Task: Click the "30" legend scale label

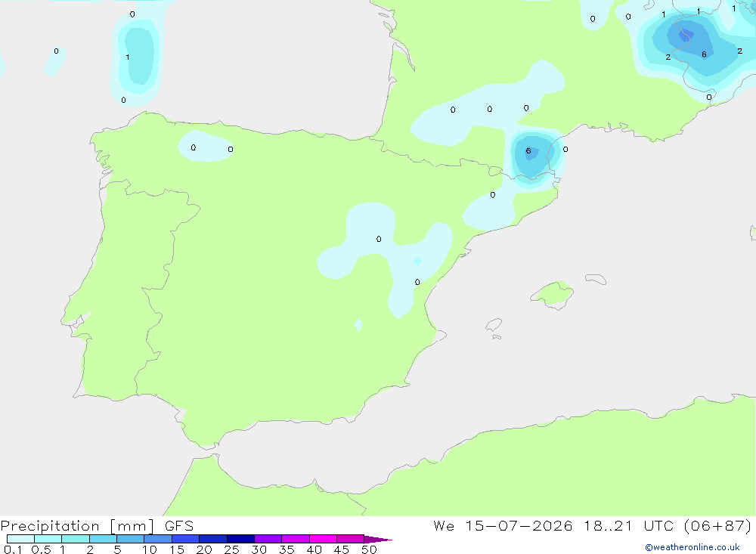Action: 259,549
